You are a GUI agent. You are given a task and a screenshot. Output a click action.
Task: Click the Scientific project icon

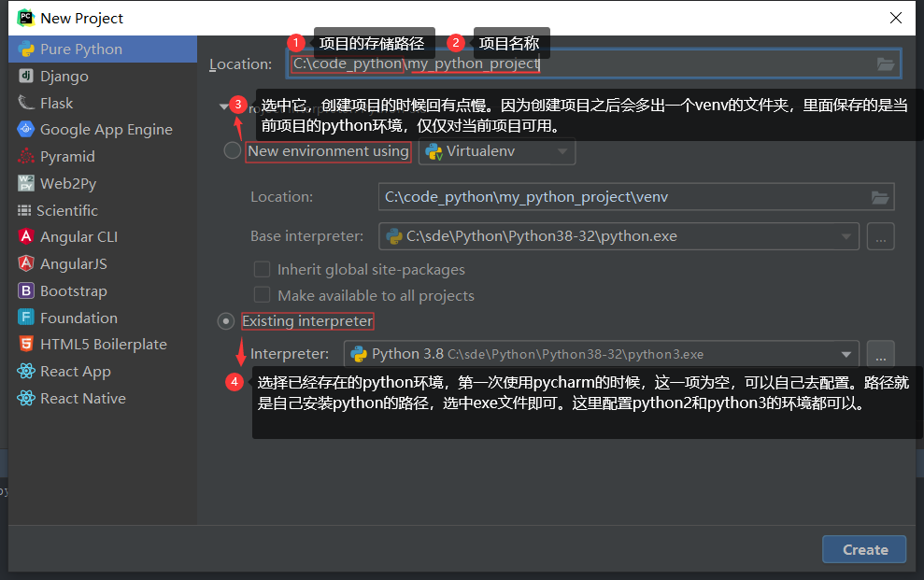(x=24, y=210)
